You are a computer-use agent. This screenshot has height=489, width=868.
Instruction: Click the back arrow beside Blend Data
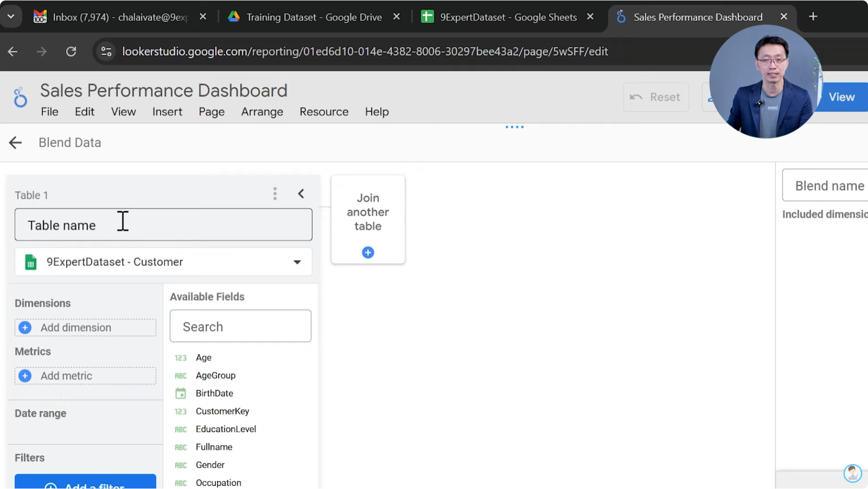click(x=16, y=142)
